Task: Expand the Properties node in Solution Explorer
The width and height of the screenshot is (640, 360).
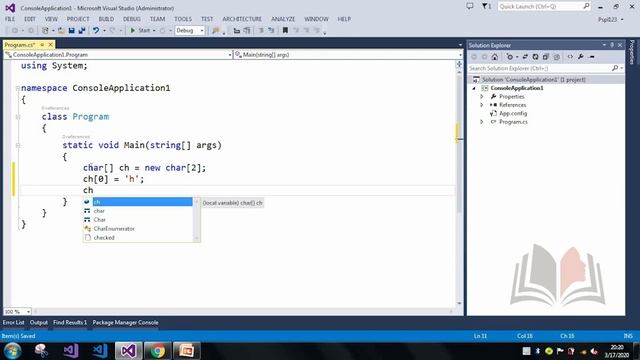Action: pyautogui.click(x=482, y=96)
